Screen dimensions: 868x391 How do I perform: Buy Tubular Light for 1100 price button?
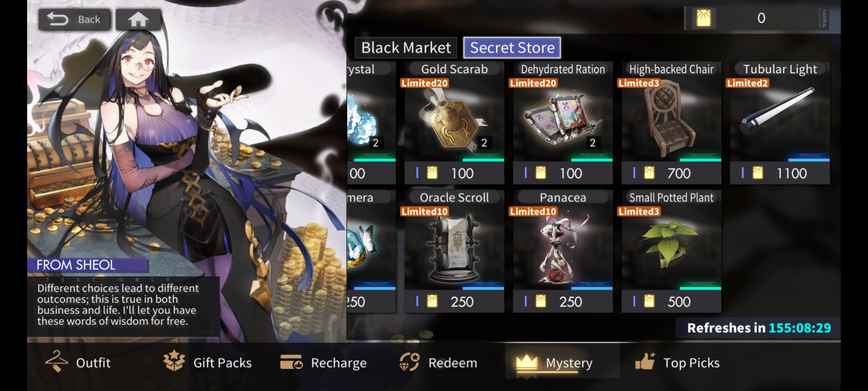point(780,173)
